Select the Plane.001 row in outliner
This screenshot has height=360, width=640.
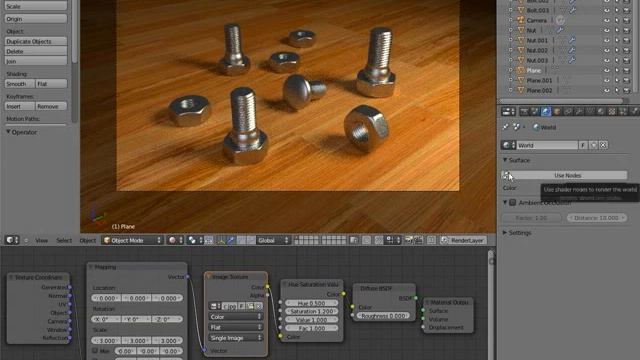[x=539, y=80]
